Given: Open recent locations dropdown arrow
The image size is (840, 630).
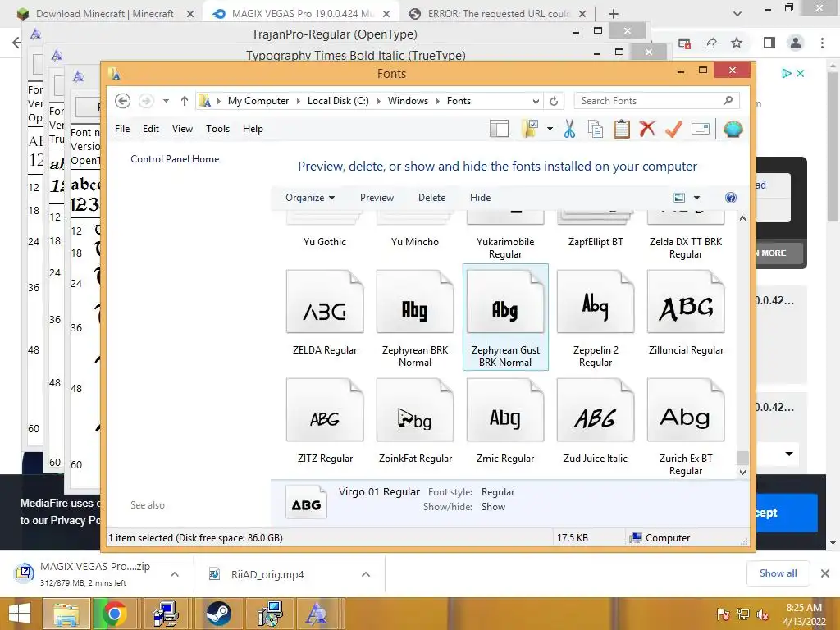Looking at the screenshot, I should pyautogui.click(x=166, y=101).
